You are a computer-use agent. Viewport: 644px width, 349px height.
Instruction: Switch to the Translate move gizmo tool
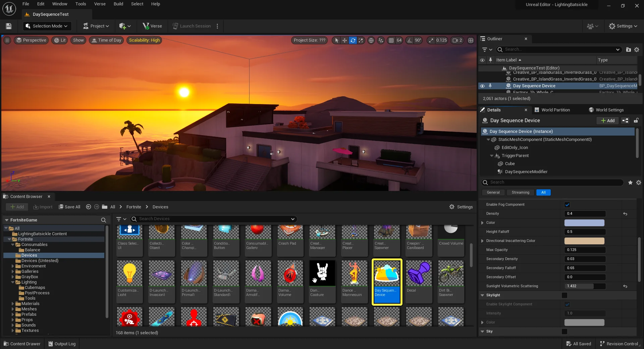(344, 40)
